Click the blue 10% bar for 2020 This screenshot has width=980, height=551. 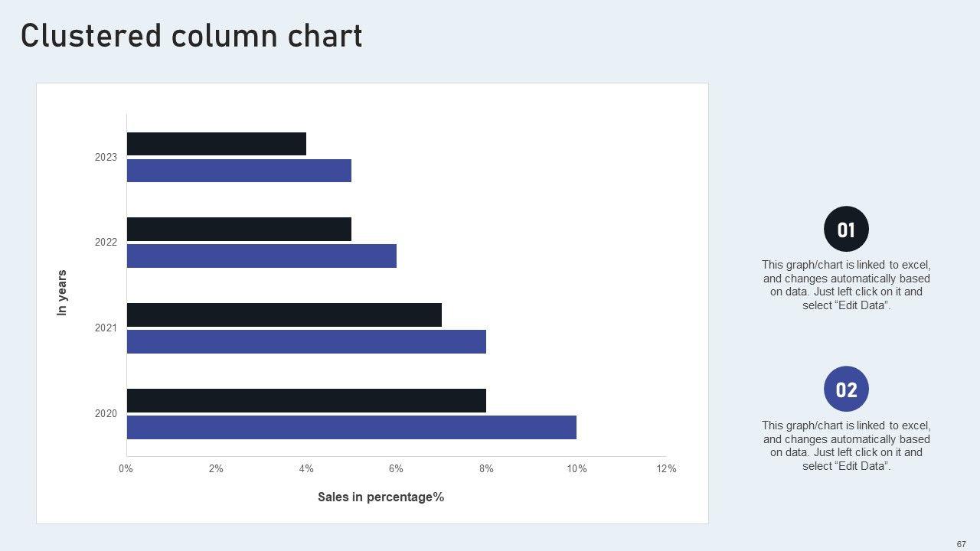(351, 428)
